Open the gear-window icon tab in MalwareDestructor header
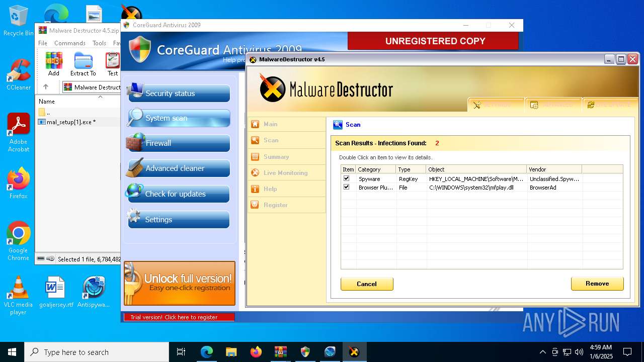Viewport: 644px width, 362px height. click(553, 105)
